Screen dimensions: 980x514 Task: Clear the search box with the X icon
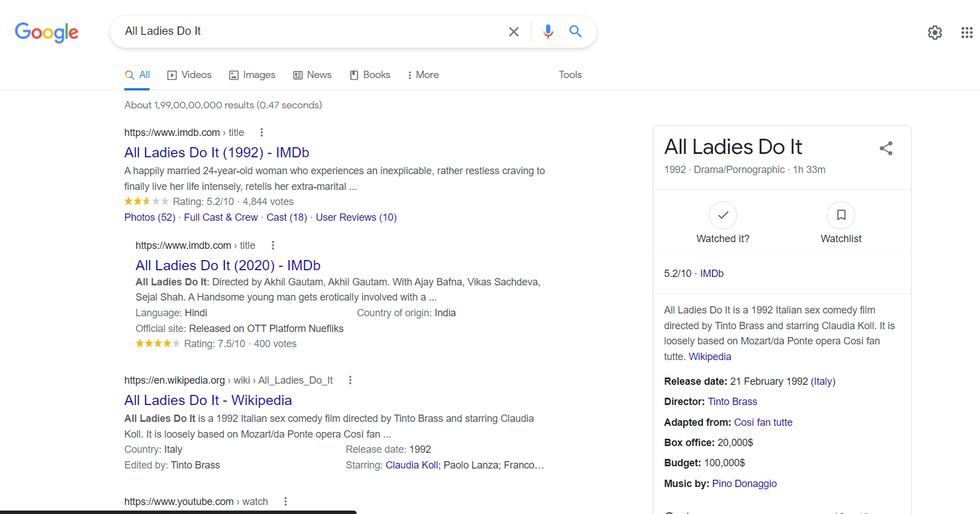tap(513, 32)
